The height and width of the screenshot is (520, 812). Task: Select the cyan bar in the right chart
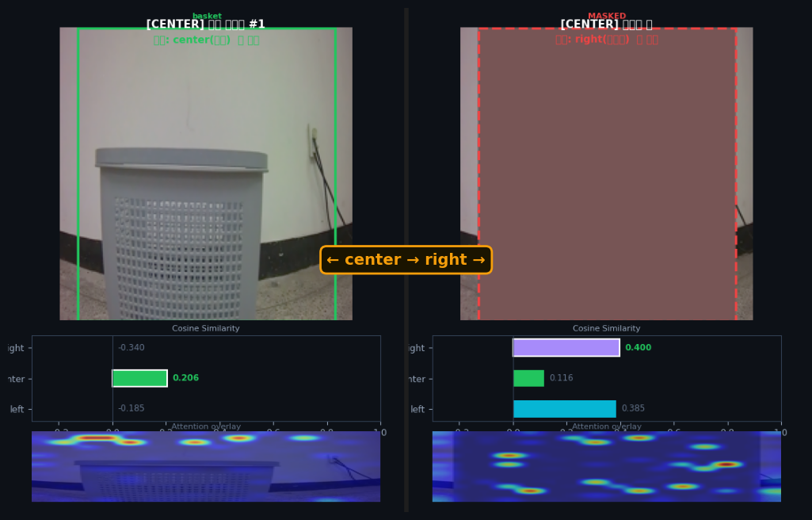click(565, 409)
